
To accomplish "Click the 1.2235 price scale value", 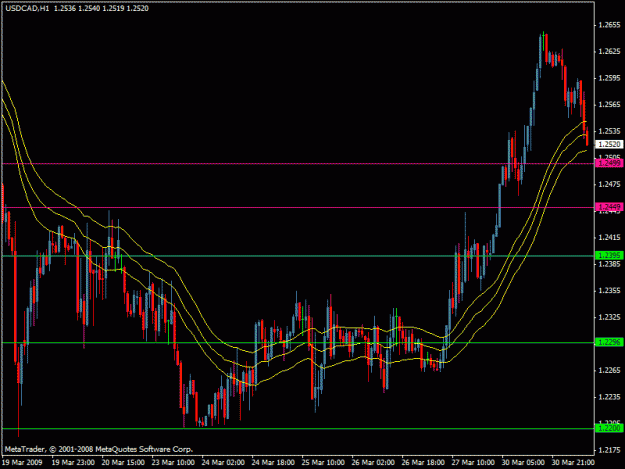I will [609, 397].
